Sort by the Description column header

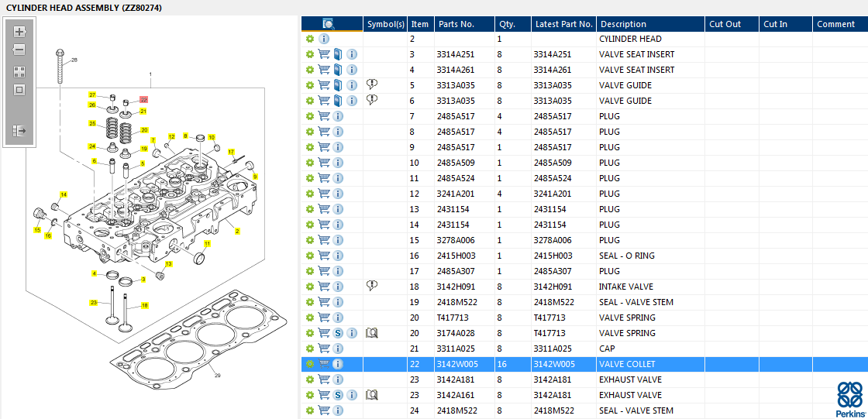[650, 24]
